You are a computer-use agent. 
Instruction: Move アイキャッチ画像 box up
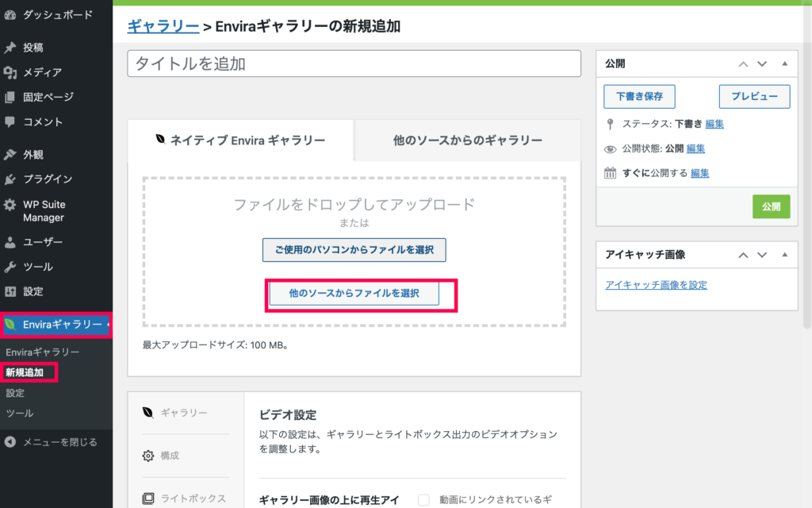click(743, 255)
